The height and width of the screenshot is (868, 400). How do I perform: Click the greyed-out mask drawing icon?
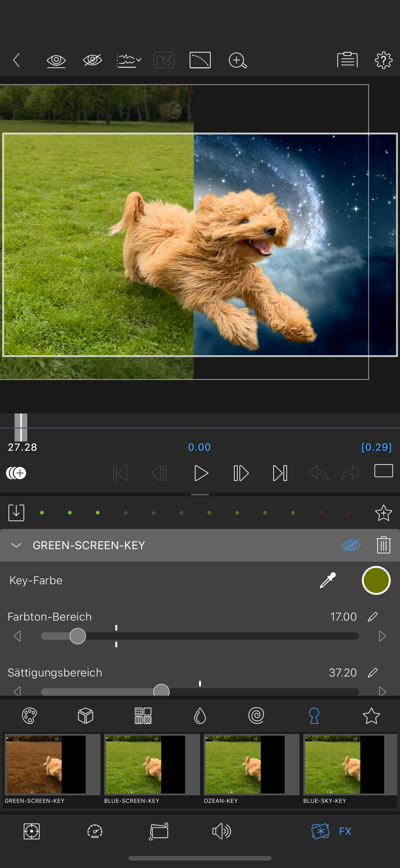[x=164, y=60]
